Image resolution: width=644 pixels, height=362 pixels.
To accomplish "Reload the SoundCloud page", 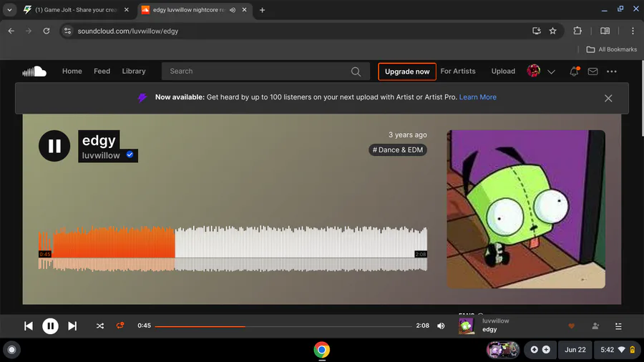I will (x=47, y=31).
